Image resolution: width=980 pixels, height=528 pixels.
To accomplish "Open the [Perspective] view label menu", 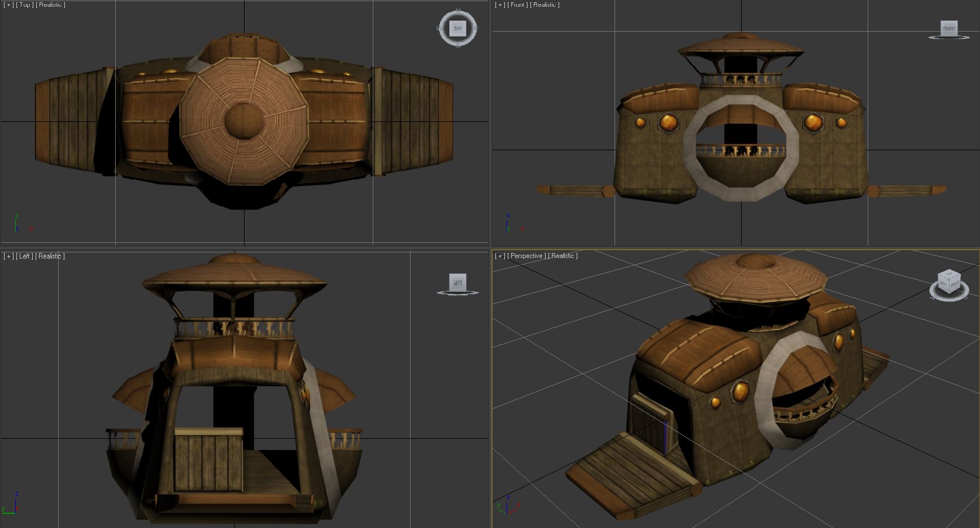I will (x=526, y=256).
